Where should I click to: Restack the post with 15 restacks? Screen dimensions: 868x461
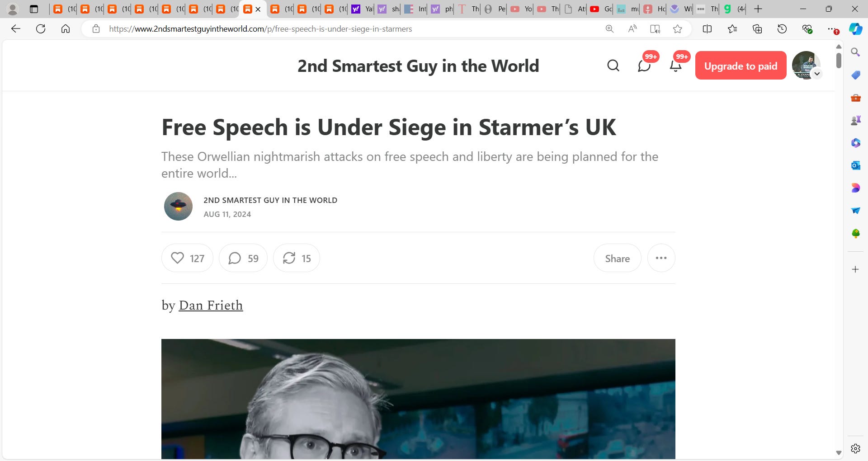297,258
